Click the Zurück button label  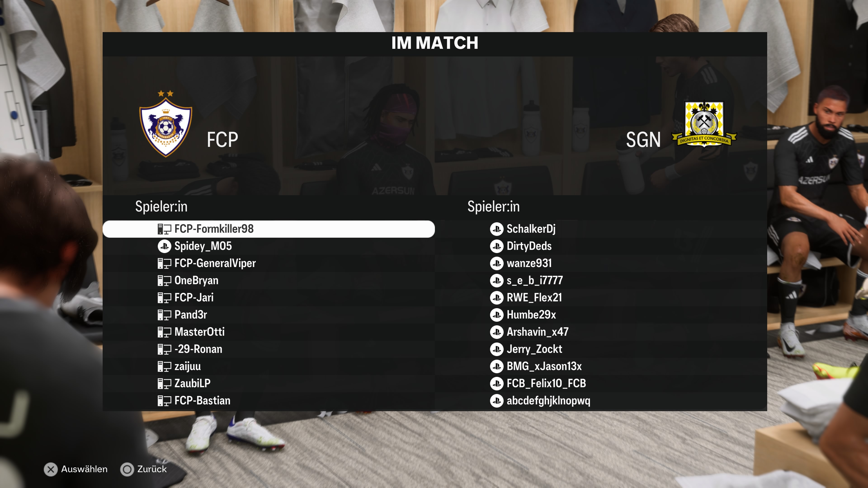152,469
